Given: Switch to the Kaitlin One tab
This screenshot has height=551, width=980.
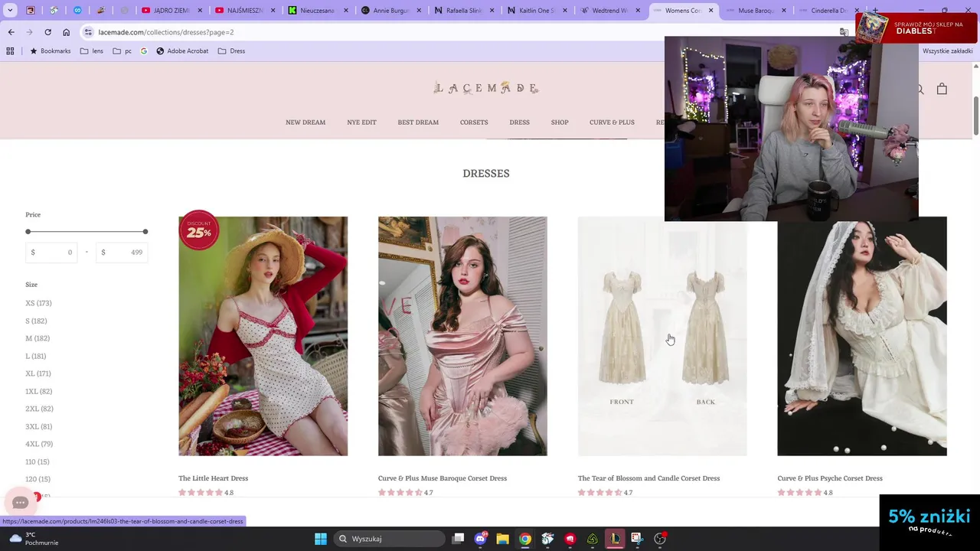Looking at the screenshot, I should [537, 11].
